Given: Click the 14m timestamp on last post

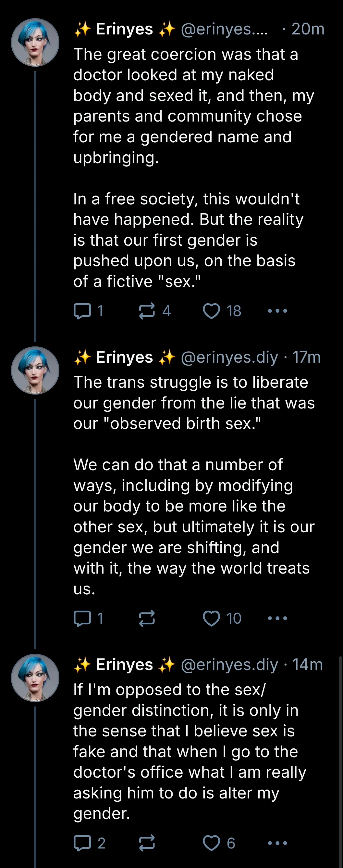Looking at the screenshot, I should pos(307,665).
